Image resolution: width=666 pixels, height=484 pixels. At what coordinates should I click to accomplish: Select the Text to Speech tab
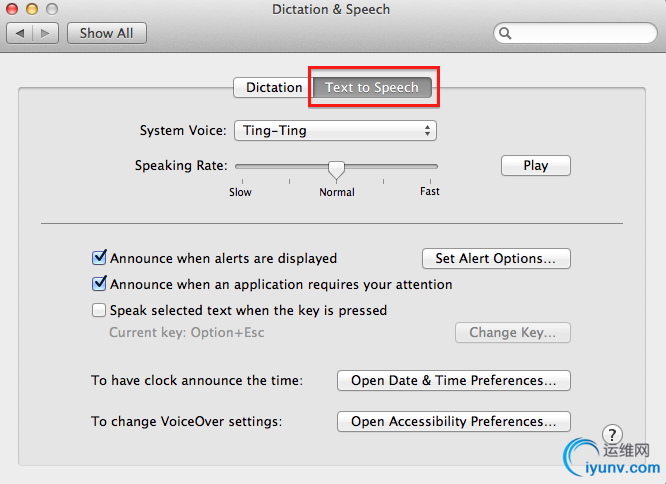click(x=372, y=87)
